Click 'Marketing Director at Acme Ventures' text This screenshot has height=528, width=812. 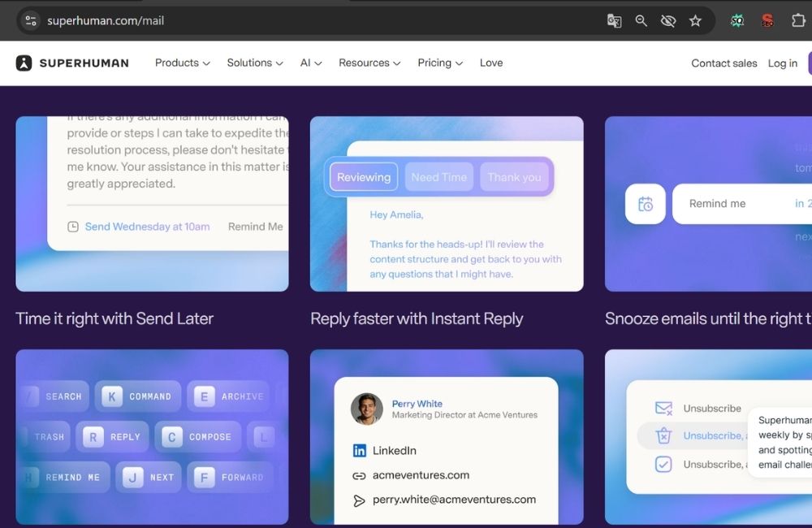coord(464,415)
